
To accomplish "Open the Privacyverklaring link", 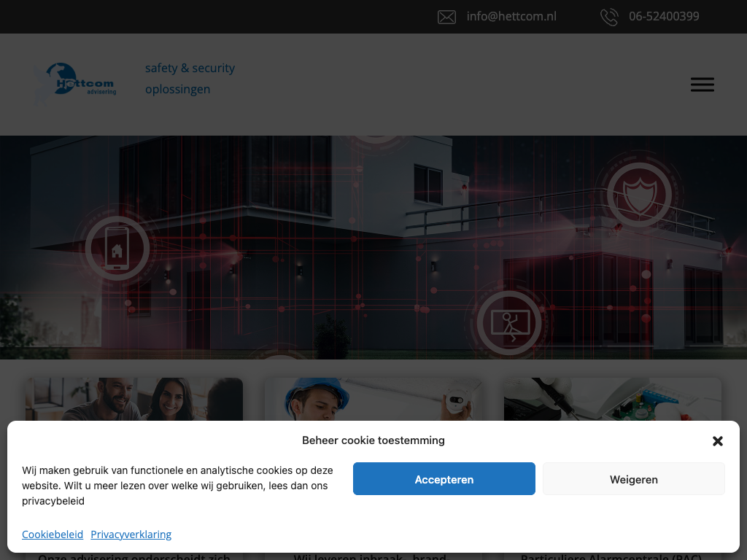I will pos(131,534).
